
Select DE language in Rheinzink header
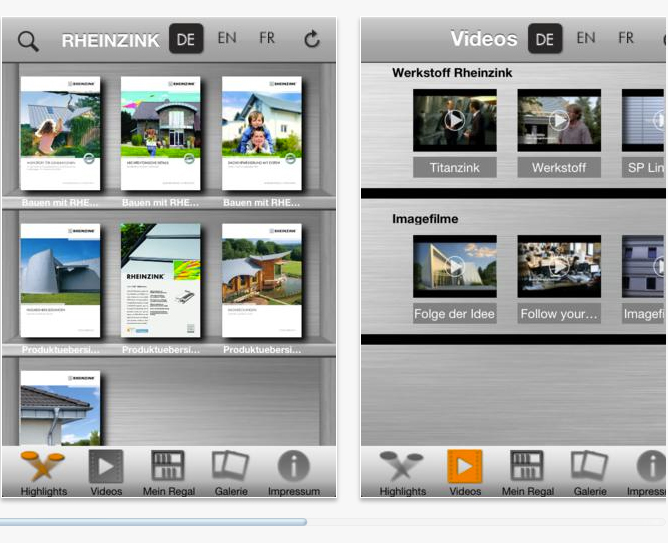[185, 39]
